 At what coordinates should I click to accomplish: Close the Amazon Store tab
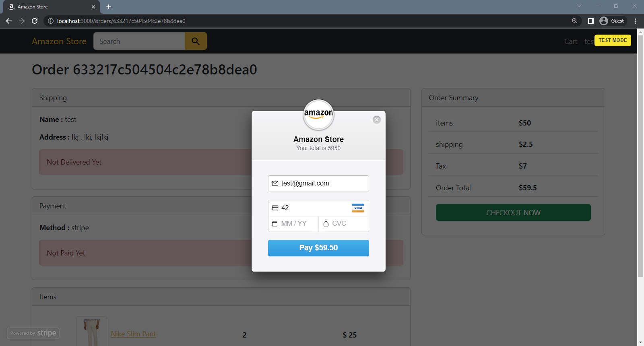pyautogui.click(x=93, y=7)
